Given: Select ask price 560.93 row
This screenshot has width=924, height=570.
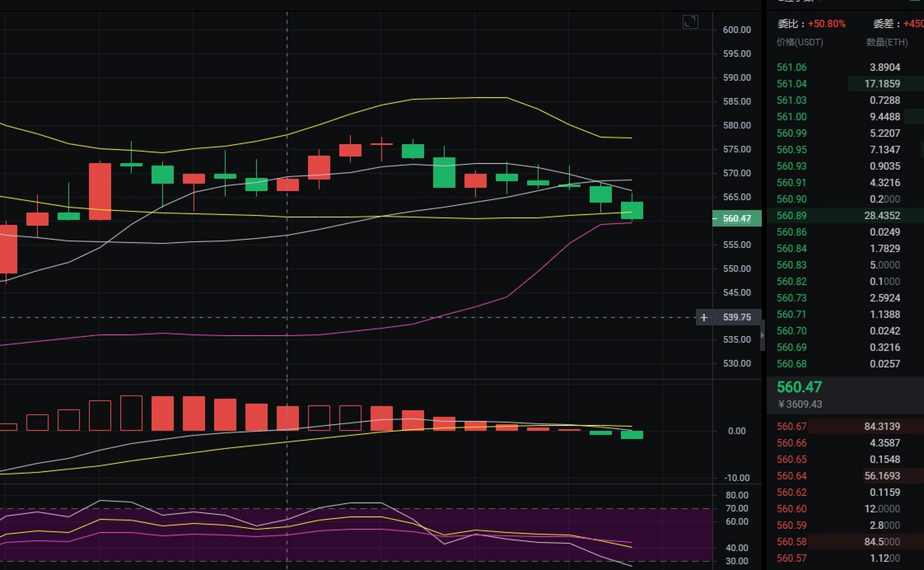Looking at the screenshot, I should pyautogui.click(x=845, y=166).
